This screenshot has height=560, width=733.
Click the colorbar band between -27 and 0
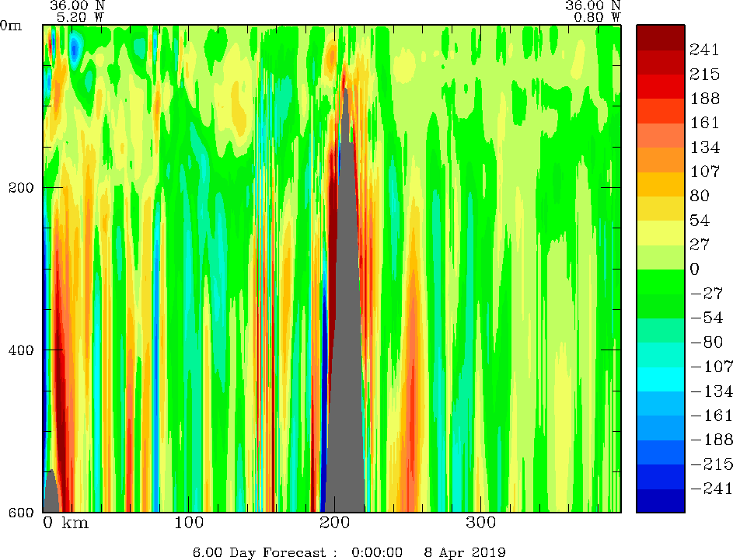pos(661,282)
